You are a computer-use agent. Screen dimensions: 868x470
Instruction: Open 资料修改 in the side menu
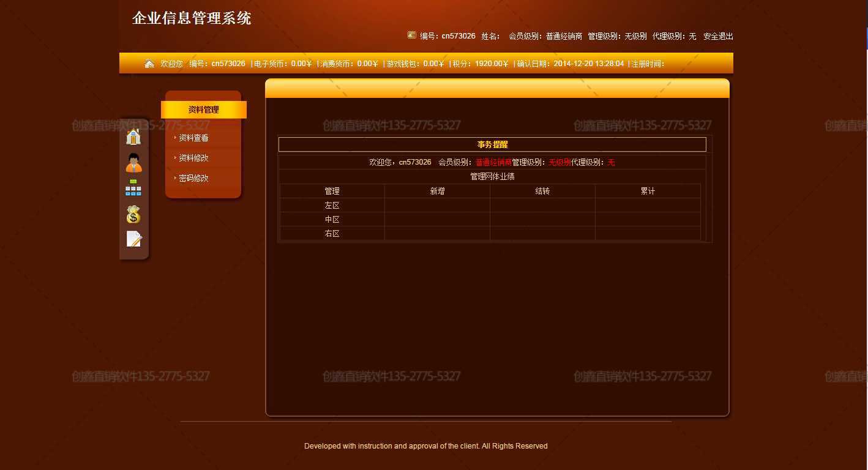(x=193, y=158)
